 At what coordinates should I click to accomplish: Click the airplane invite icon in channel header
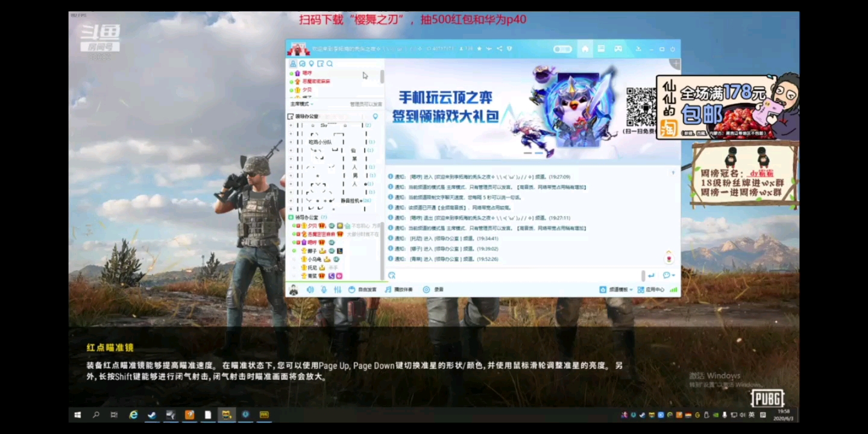click(489, 48)
